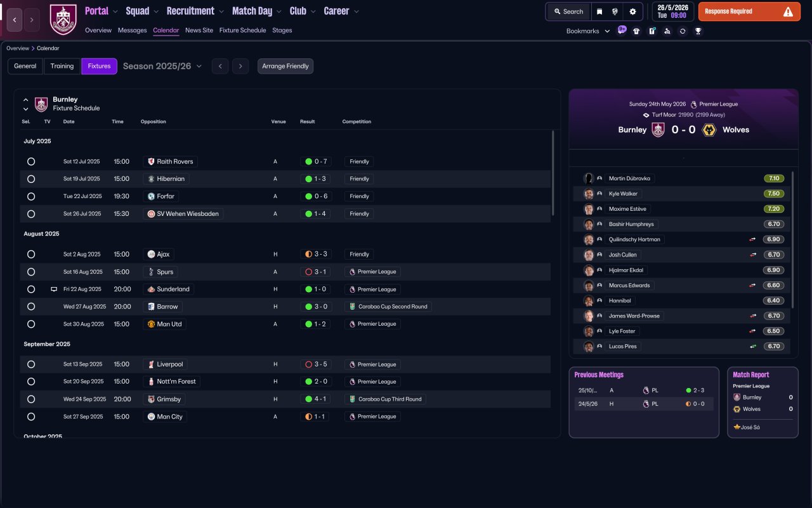The width and height of the screenshot is (812, 508).
Task: Click the Burnley crest in the match header
Action: click(658, 130)
